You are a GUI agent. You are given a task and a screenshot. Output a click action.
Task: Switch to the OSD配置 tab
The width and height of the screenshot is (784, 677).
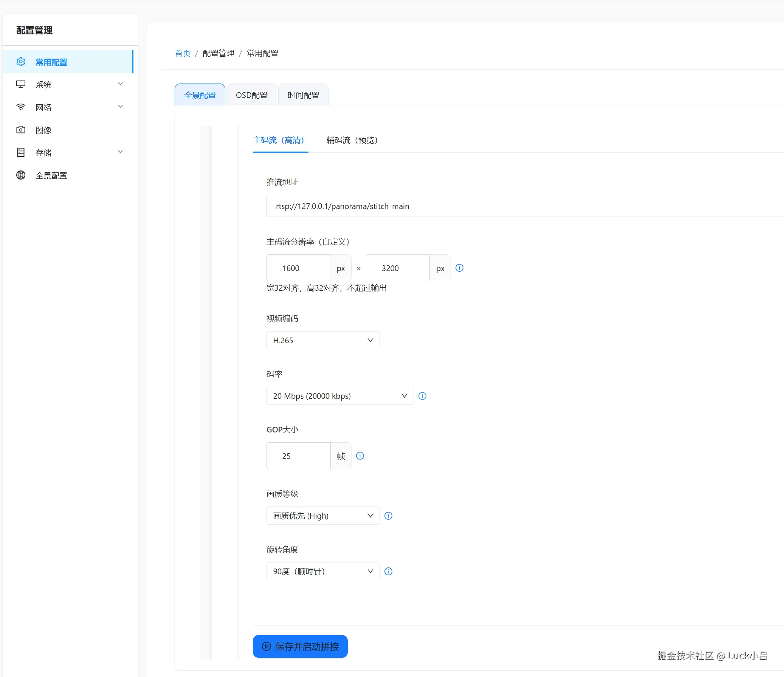pos(252,95)
